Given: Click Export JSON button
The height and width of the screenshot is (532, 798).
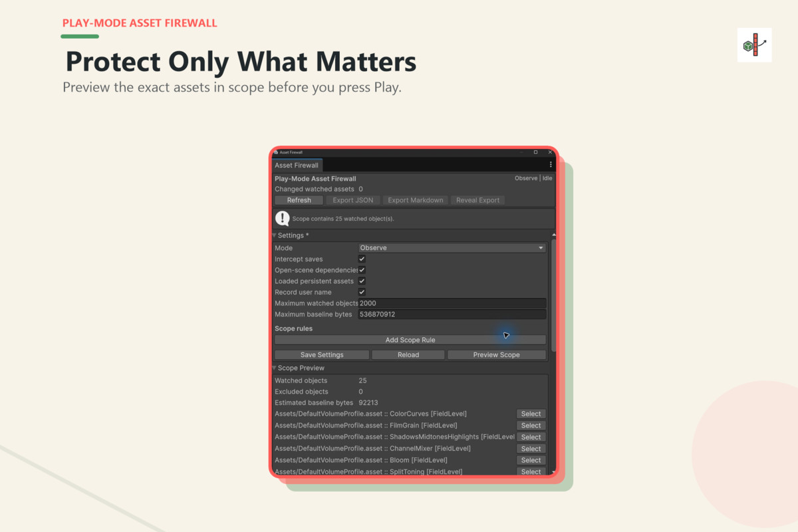Looking at the screenshot, I should 353,200.
